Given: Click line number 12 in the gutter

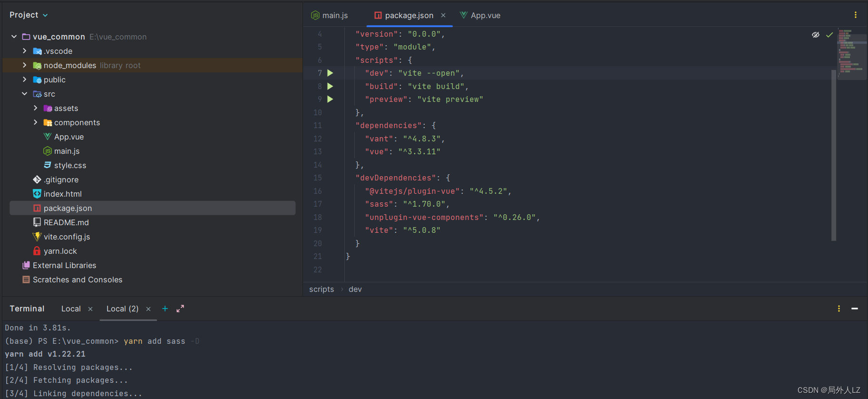Looking at the screenshot, I should [x=318, y=139].
